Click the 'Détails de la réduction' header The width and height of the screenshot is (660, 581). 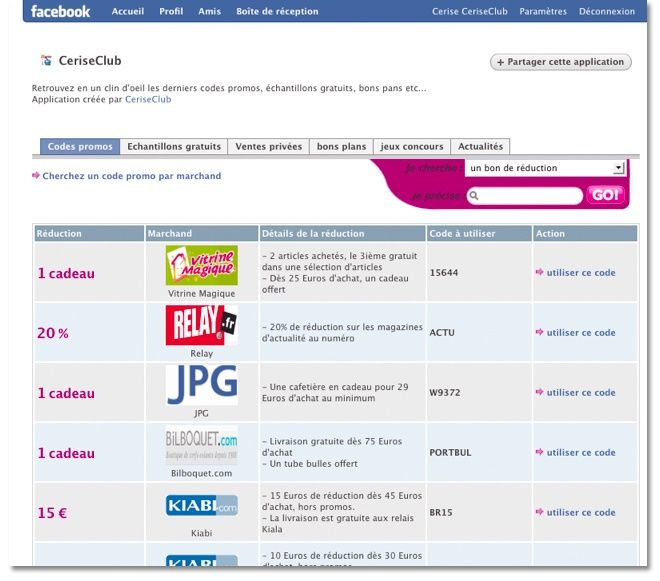click(342, 233)
